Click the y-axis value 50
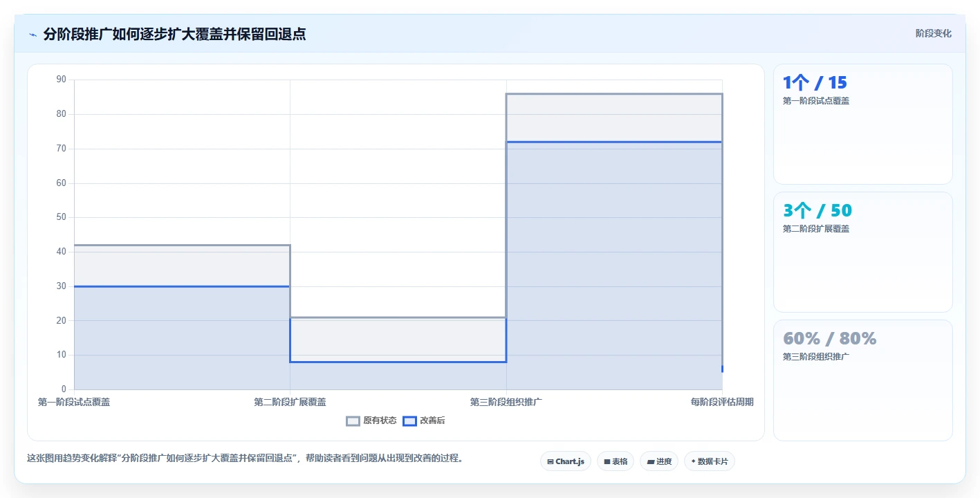Viewport: 980px width, 498px height. (x=61, y=217)
